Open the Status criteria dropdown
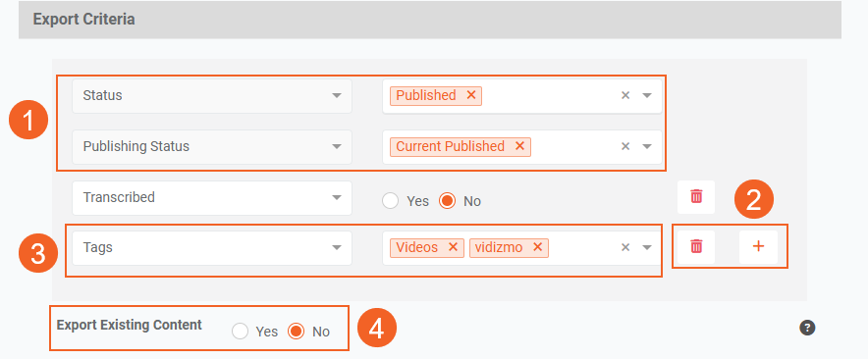The image size is (868, 359). [x=212, y=96]
